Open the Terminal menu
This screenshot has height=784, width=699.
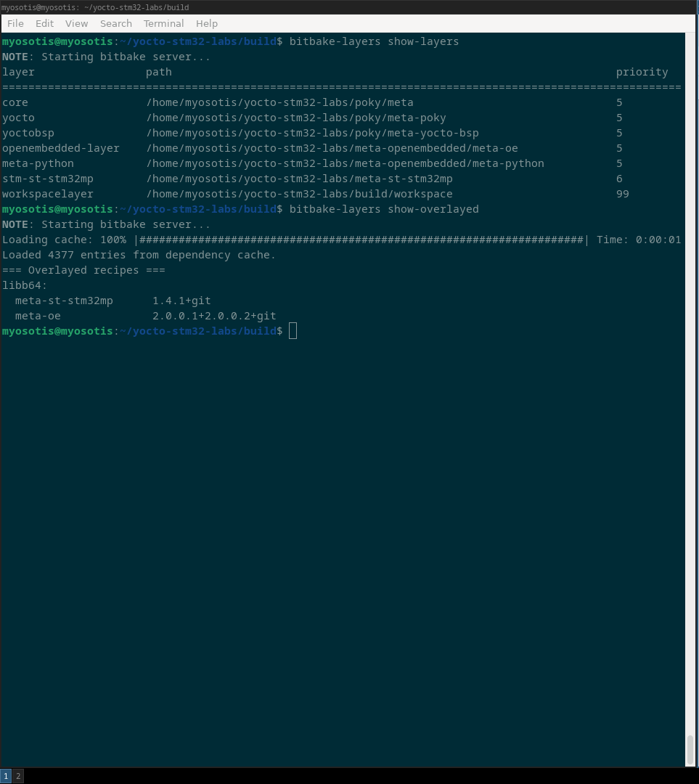(163, 23)
